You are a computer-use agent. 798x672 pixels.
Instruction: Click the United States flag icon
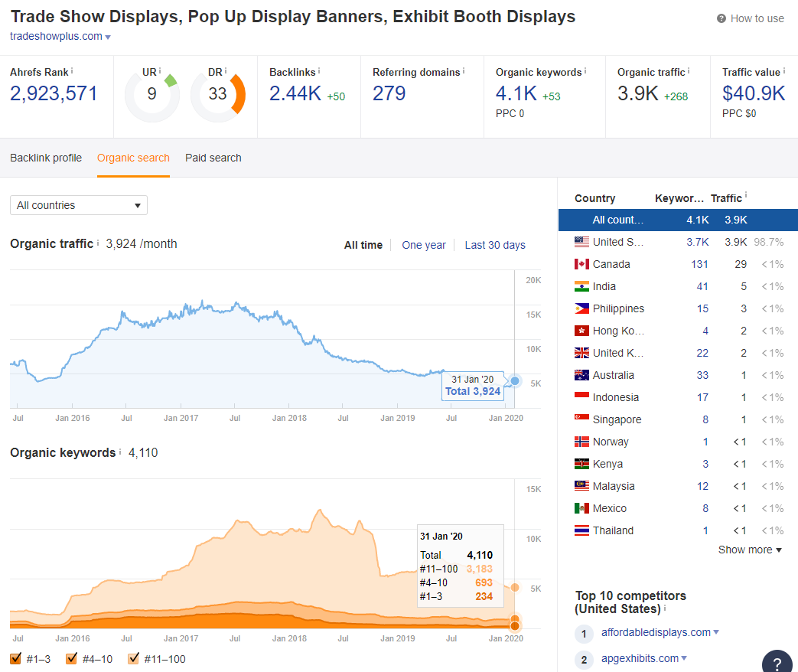581,242
